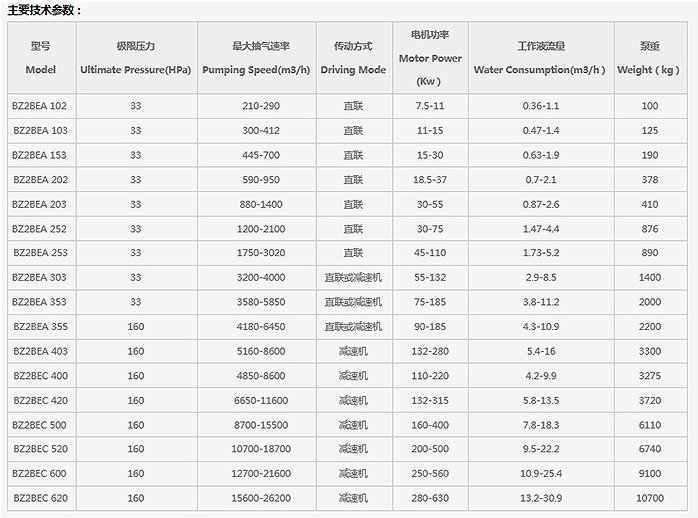This screenshot has height=518, width=698.
Task: Select the Pumping Speed(m3/h) header cell
Action: pyautogui.click(x=257, y=58)
